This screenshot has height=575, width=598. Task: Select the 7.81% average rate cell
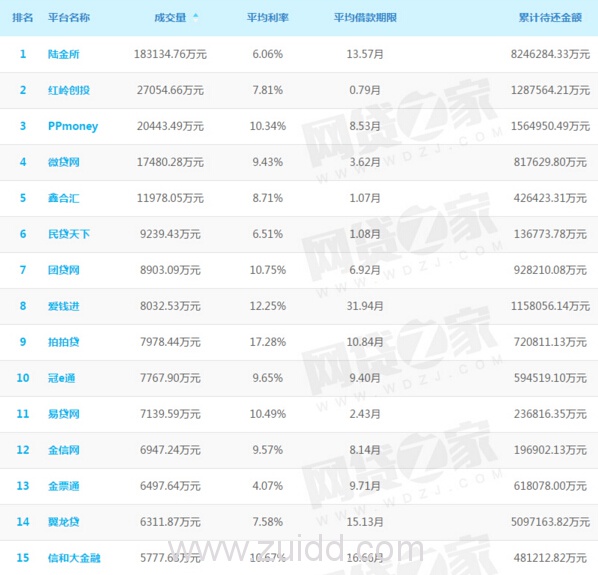click(268, 90)
